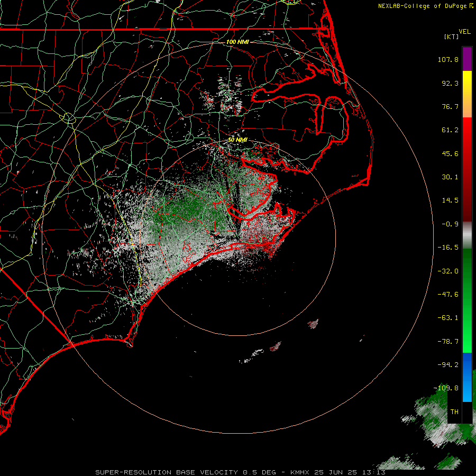
Task: Click the 45.6 velocity scale value
Action: [x=450, y=153]
